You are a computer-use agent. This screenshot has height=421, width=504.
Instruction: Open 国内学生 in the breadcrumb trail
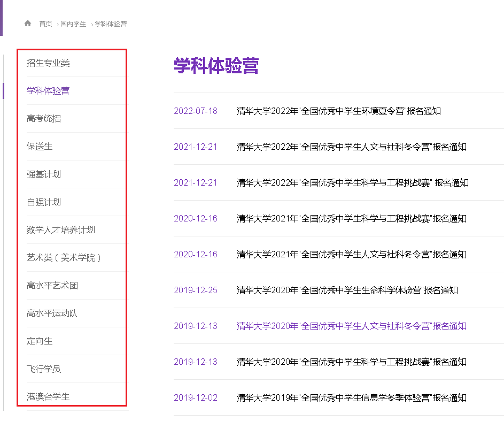73,24
